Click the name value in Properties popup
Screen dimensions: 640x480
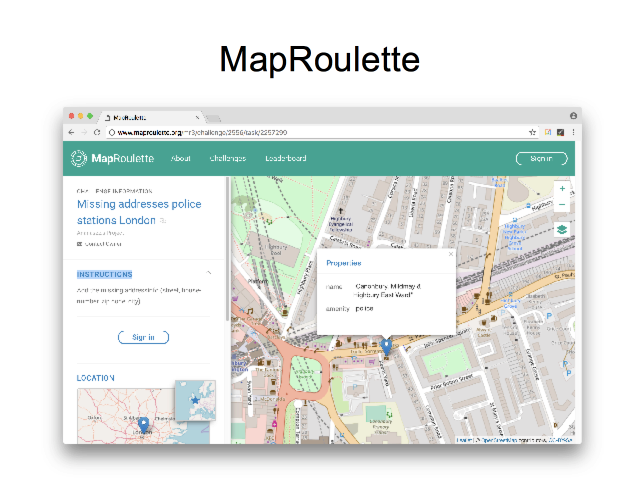(x=387, y=290)
